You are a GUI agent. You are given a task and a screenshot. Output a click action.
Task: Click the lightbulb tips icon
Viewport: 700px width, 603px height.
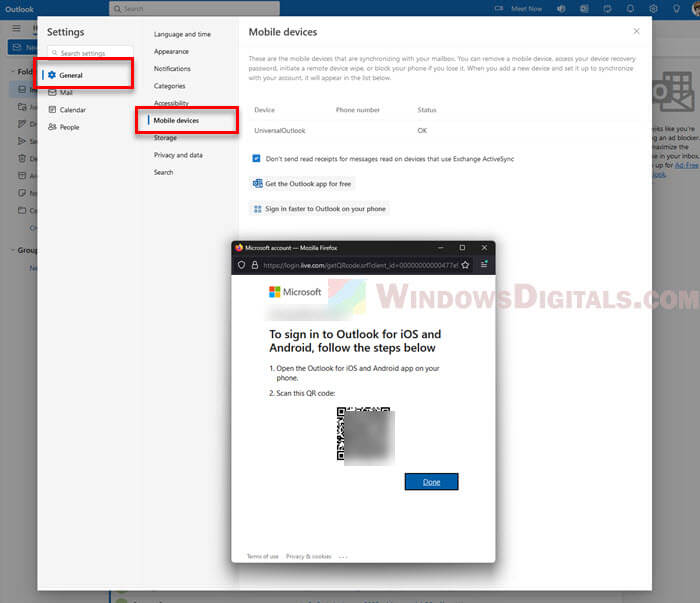pos(676,8)
